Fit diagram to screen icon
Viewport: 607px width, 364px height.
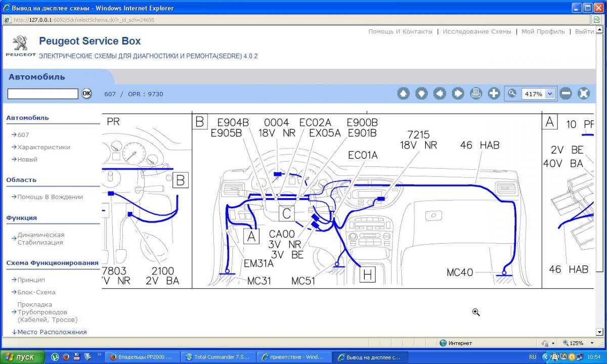click(x=584, y=94)
